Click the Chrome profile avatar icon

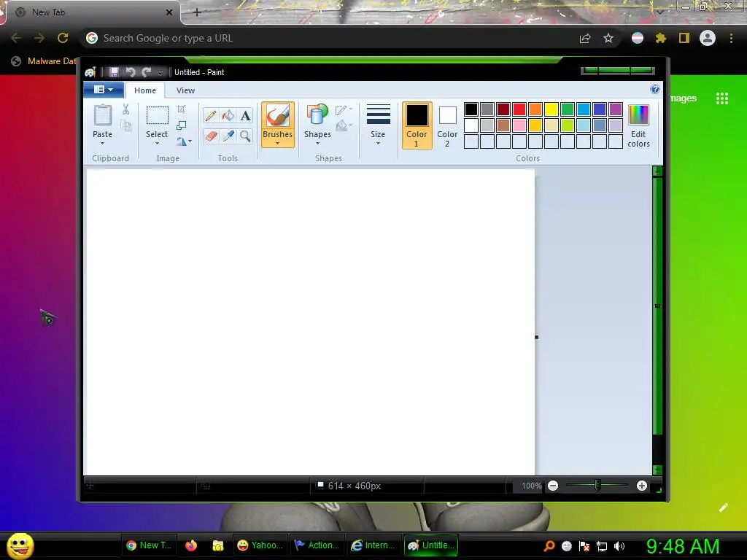[708, 38]
